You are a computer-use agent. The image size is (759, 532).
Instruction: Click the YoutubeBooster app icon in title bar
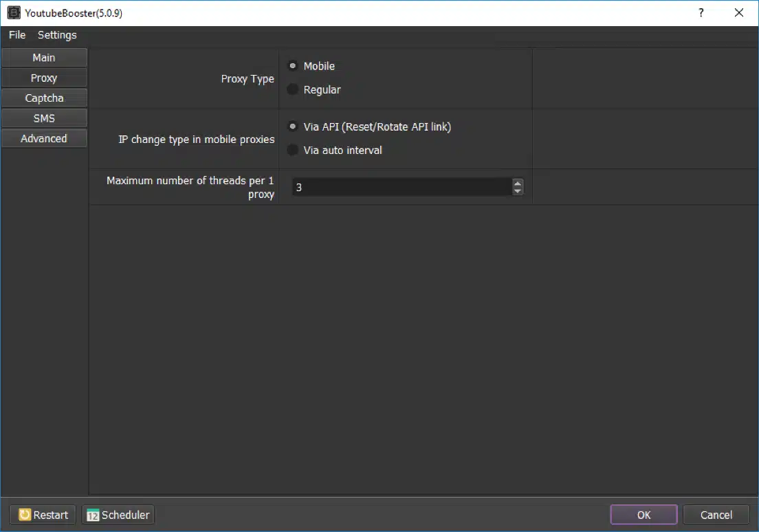pyautogui.click(x=13, y=13)
